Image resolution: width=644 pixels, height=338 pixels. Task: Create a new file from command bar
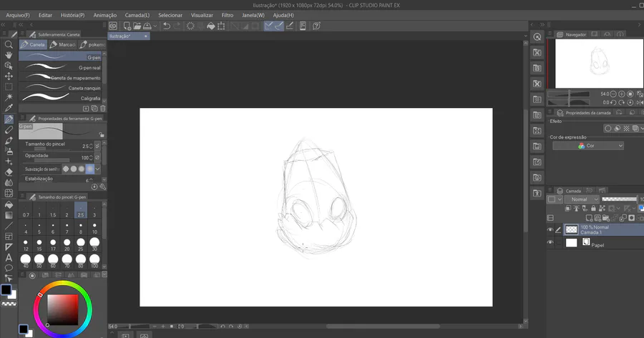click(x=127, y=26)
